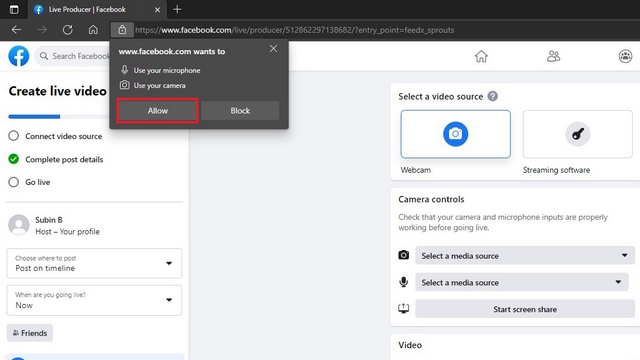640x360 pixels.
Task: Open the Groups icon in top navigation
Action: pos(625,56)
